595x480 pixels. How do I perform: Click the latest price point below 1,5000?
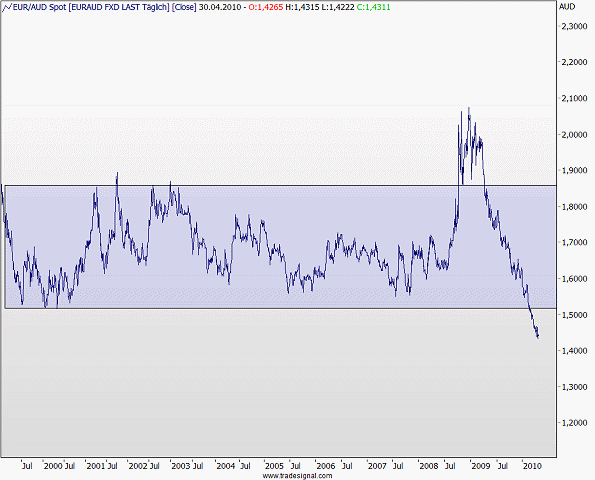538,337
